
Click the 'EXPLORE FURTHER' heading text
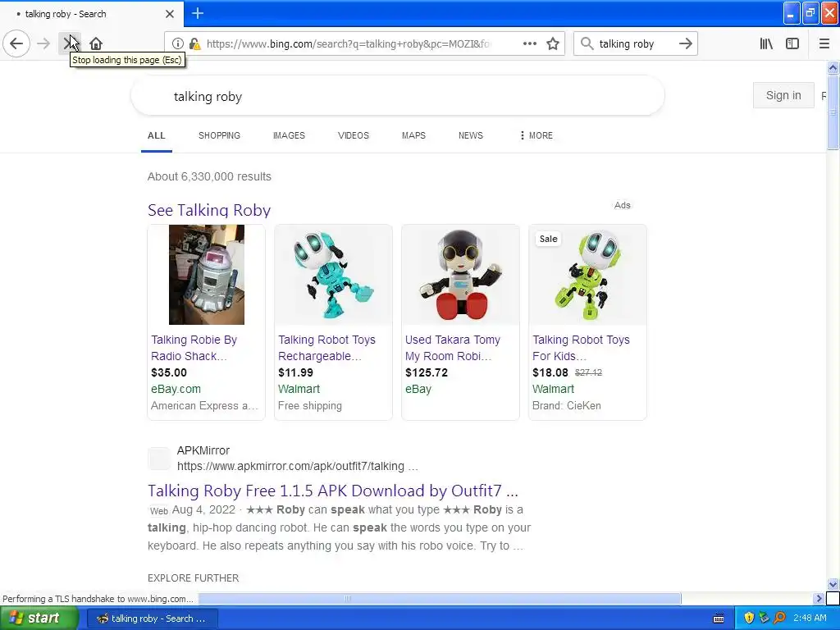click(x=194, y=578)
